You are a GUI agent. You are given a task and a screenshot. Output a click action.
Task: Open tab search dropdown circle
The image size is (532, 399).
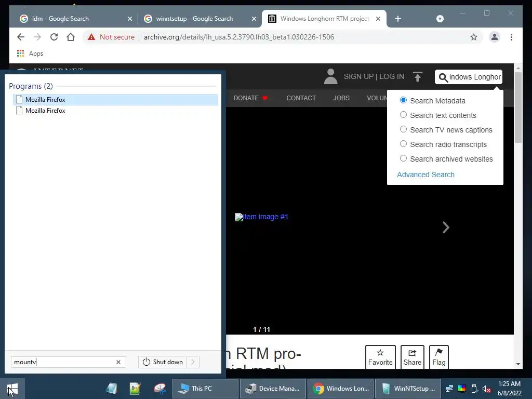(x=440, y=19)
